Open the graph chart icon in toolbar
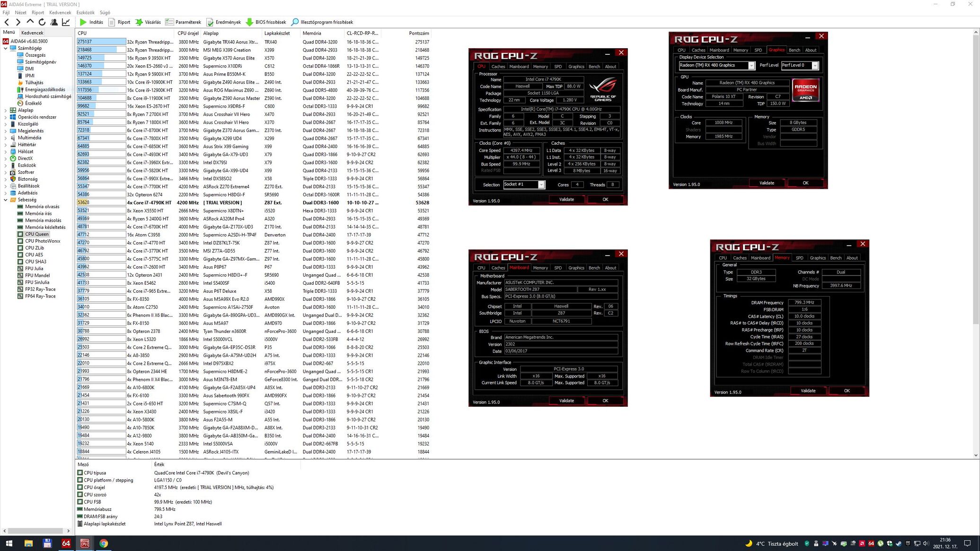Image resolution: width=980 pixels, height=551 pixels. [66, 22]
